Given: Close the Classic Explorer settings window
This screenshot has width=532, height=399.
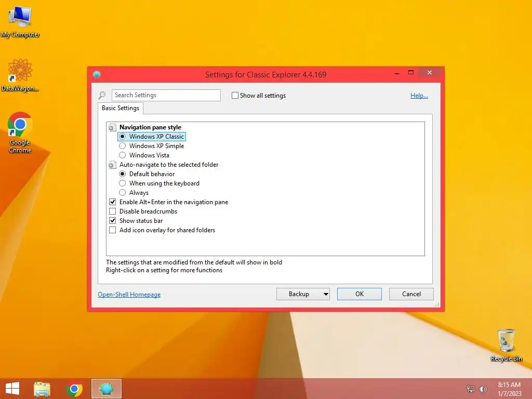Looking at the screenshot, I should click(430, 73).
